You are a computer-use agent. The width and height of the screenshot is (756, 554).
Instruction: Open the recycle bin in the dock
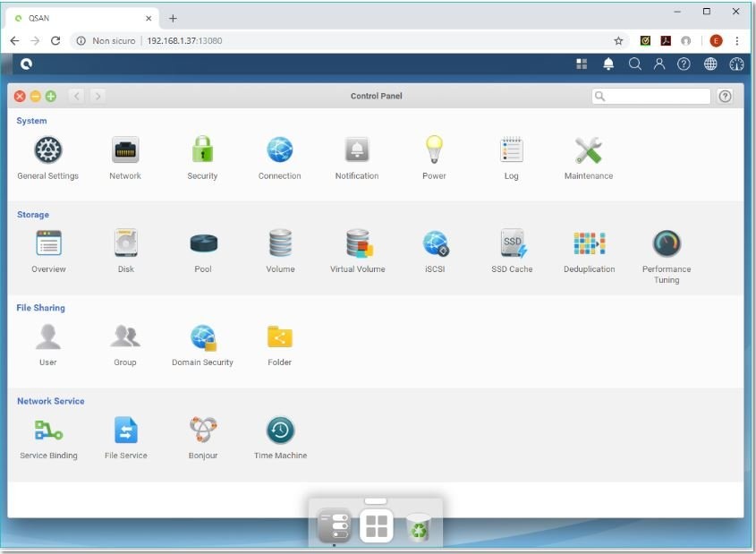tap(419, 527)
